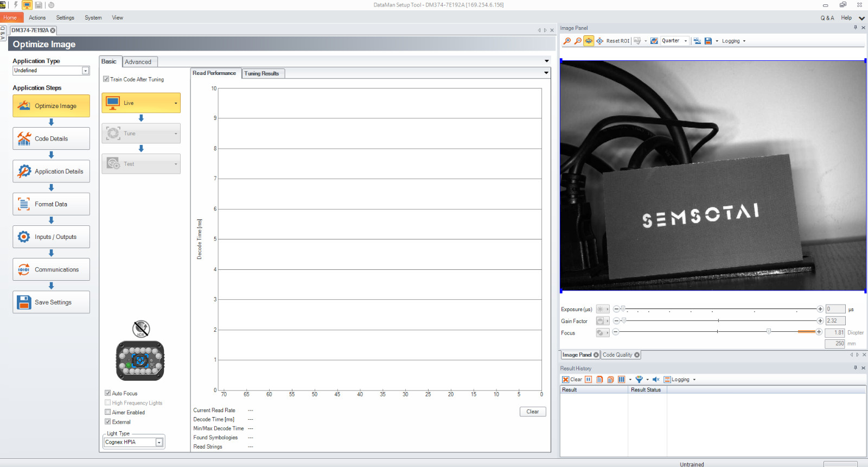The height and width of the screenshot is (467, 868).
Task: Open the Settings menu
Action: point(65,18)
